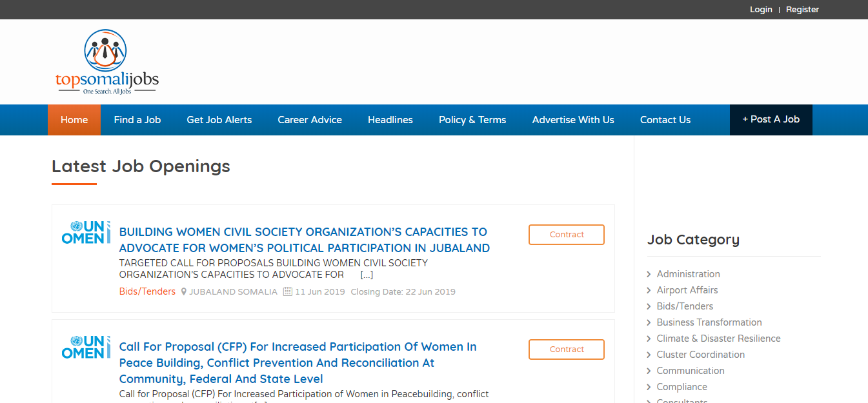Select the Home navigation tab
The height and width of the screenshot is (403, 868).
pyautogui.click(x=74, y=120)
